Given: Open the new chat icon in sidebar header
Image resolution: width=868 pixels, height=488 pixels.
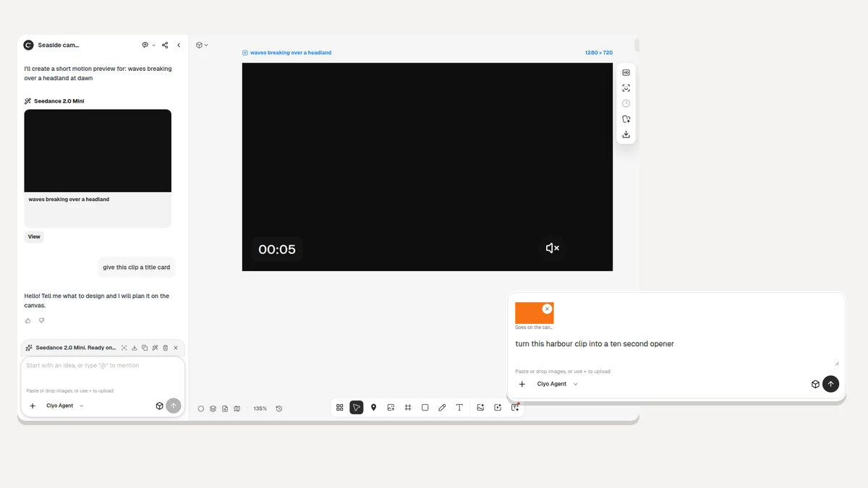Looking at the screenshot, I should pyautogui.click(x=145, y=45).
